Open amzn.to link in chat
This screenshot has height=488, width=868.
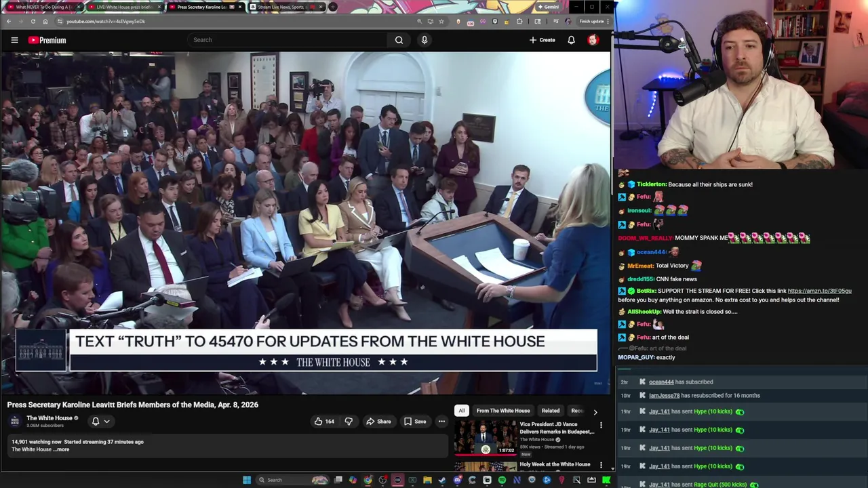(819, 291)
